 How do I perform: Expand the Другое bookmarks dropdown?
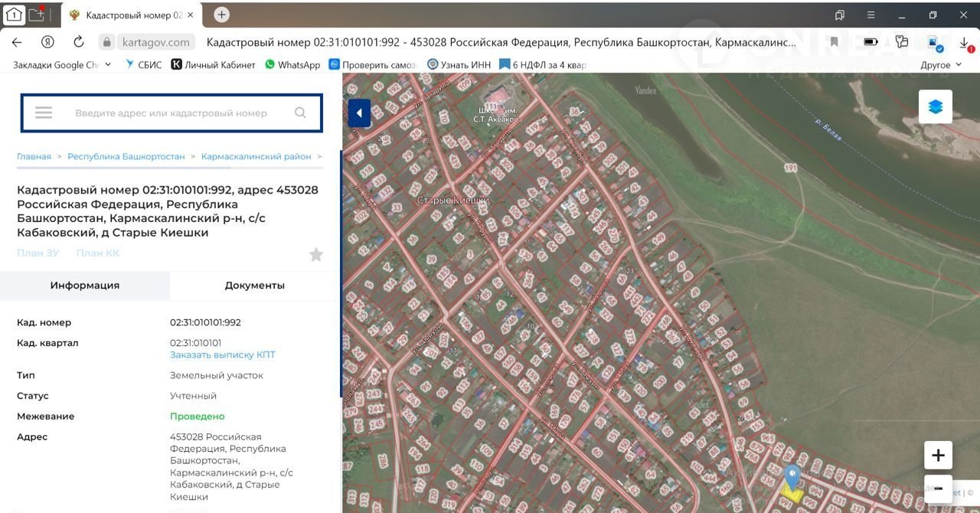click(x=940, y=65)
